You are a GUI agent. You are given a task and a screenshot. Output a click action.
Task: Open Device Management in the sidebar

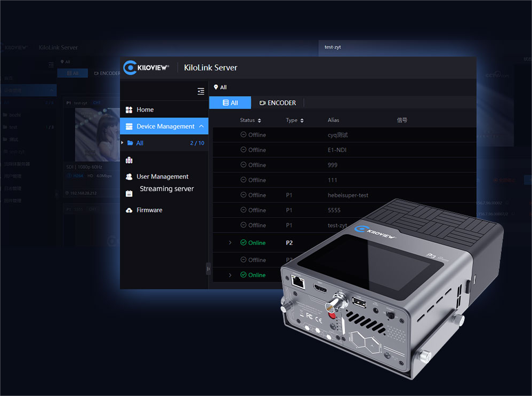click(164, 126)
